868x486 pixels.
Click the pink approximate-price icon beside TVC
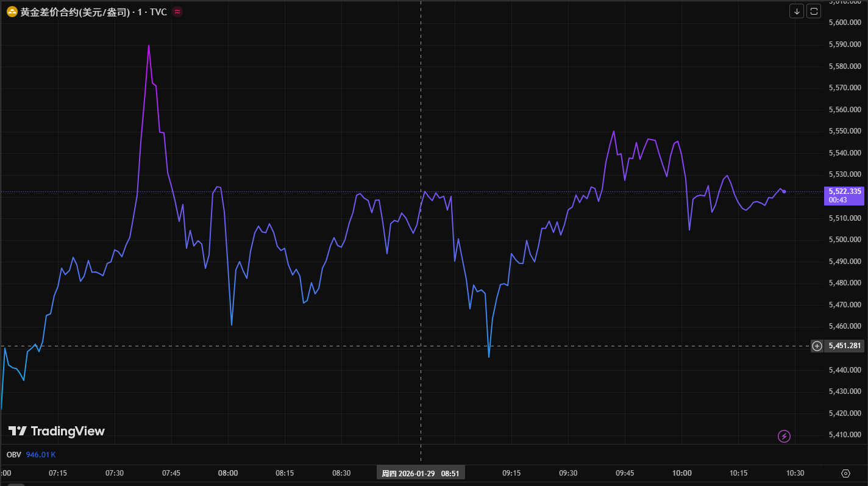(x=177, y=11)
